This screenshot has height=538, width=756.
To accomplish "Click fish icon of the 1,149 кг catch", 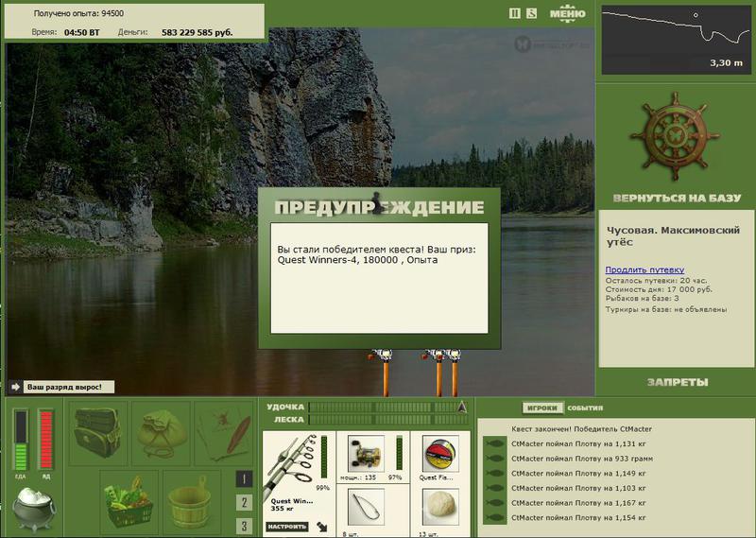I will (x=494, y=474).
